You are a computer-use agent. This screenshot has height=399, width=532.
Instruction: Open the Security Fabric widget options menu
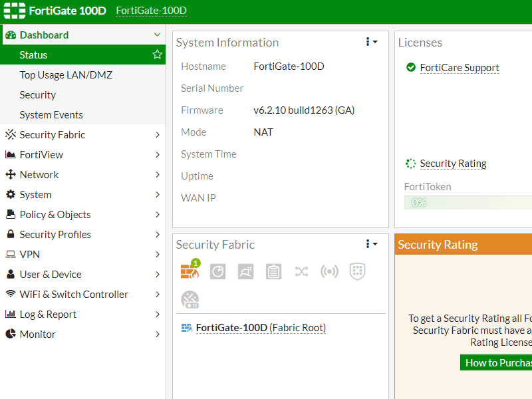371,244
